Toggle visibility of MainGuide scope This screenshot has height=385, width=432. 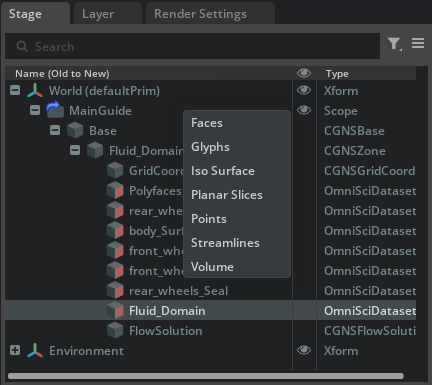coord(304,110)
